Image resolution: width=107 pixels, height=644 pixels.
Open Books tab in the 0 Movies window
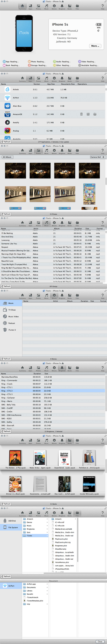tap(70, 296)
